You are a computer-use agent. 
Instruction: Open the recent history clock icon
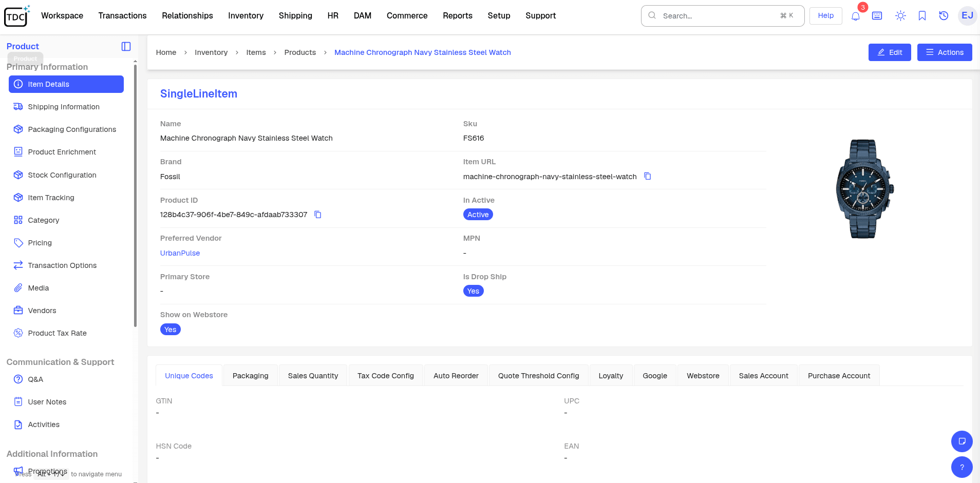pyautogui.click(x=944, y=16)
